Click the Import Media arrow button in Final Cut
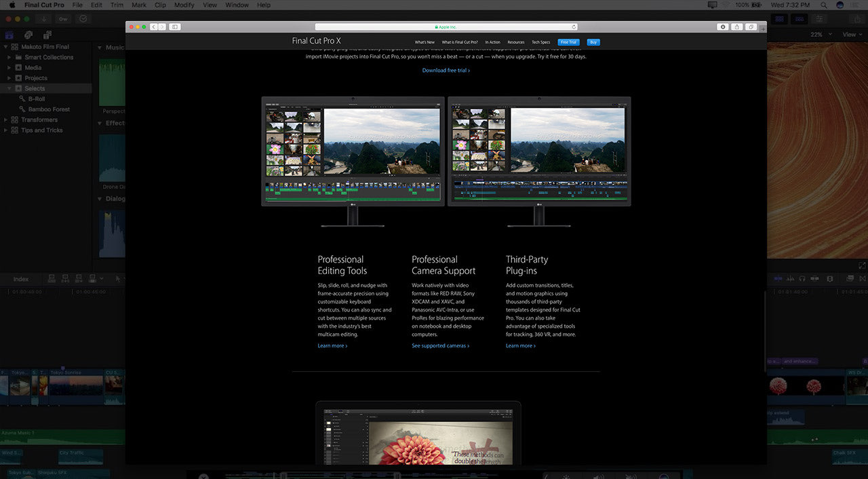Image resolution: width=868 pixels, height=479 pixels. point(43,19)
